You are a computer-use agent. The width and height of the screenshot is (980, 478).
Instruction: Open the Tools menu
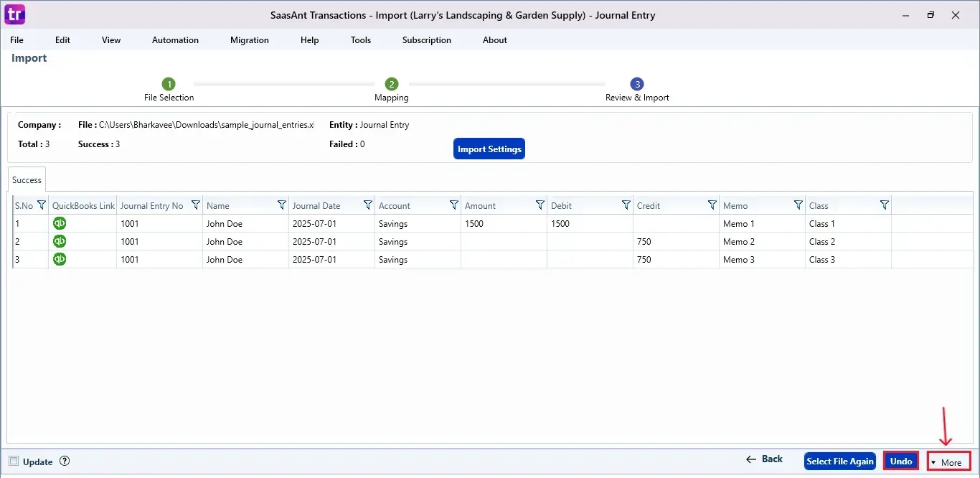click(x=361, y=40)
